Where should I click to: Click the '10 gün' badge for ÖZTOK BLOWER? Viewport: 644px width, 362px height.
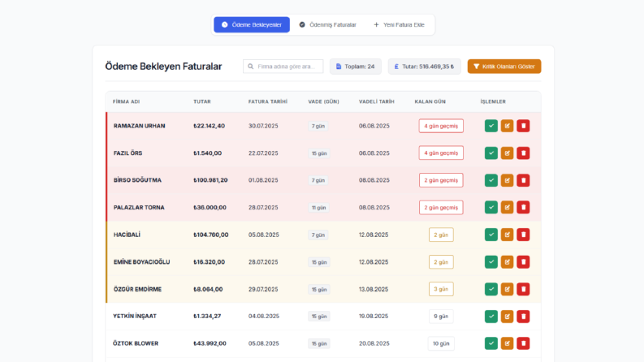[441, 343]
